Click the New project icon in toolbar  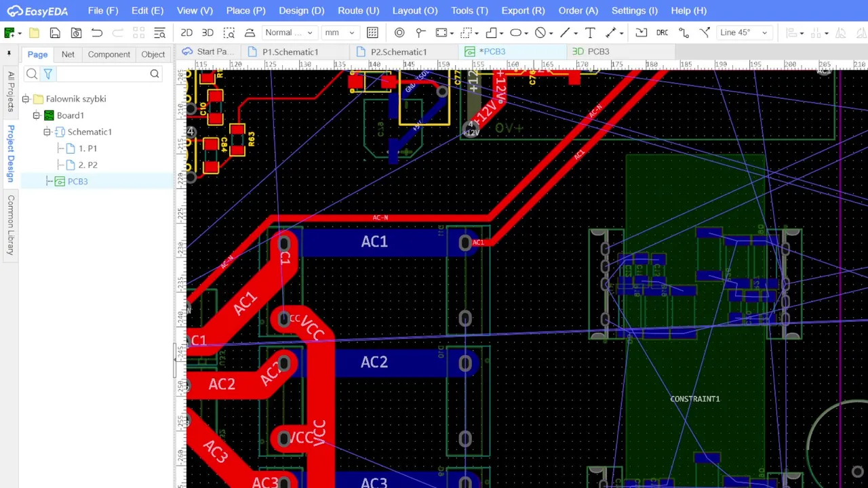coord(9,33)
